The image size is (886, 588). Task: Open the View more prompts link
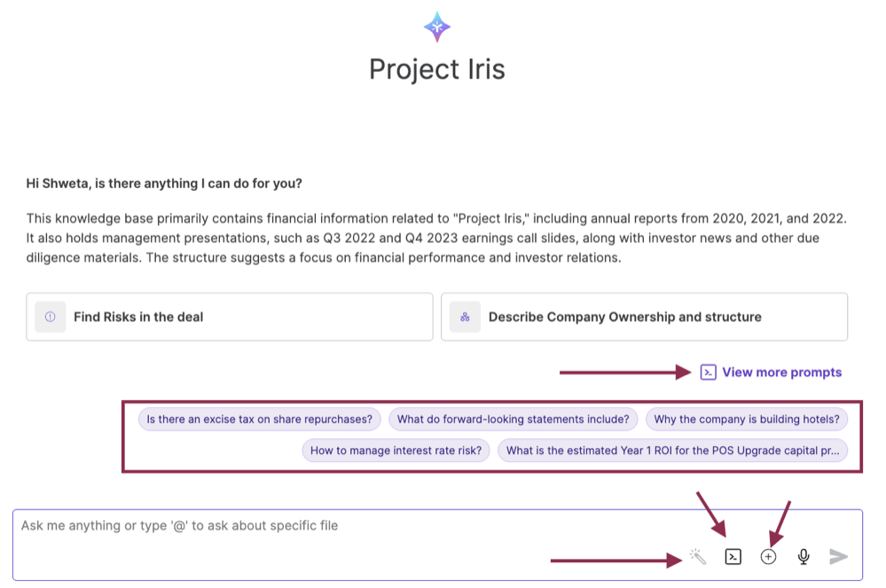(x=781, y=372)
